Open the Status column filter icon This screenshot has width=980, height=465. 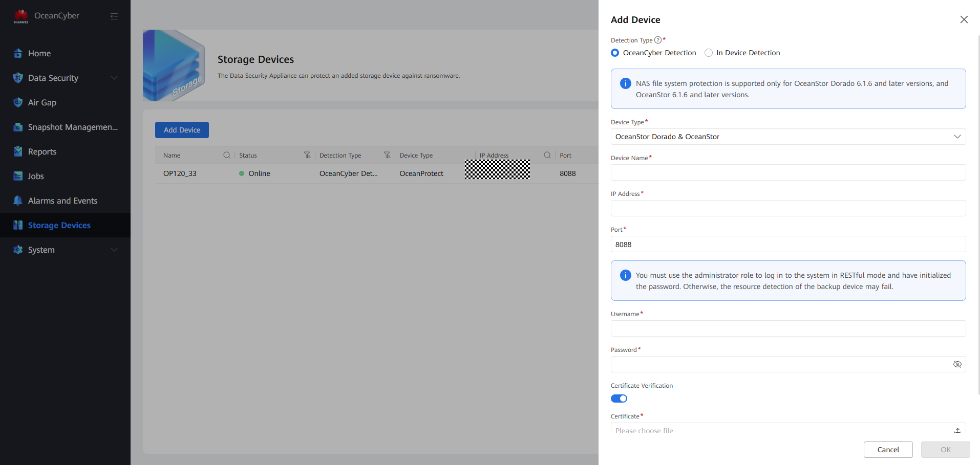307,155
